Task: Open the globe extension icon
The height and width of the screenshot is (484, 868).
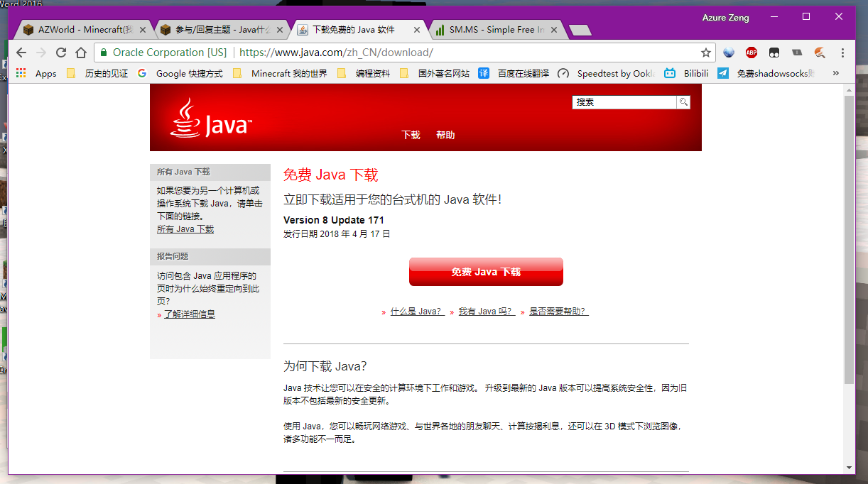Action: 729,53
